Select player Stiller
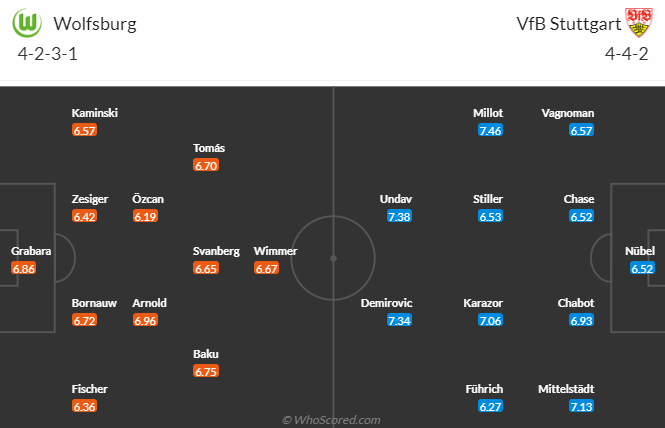 (x=488, y=199)
